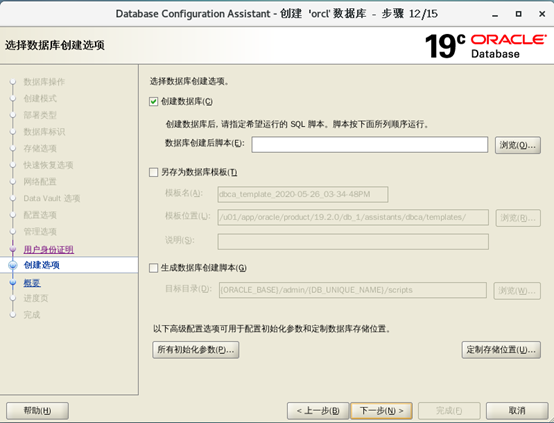This screenshot has width=554, height=423.
Task: Click current 创建选项 step indicator dot
Action: point(13,265)
